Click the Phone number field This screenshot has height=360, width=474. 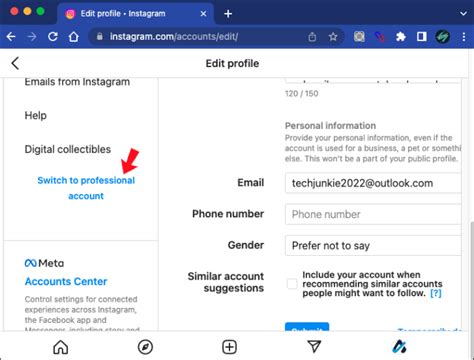coord(373,214)
